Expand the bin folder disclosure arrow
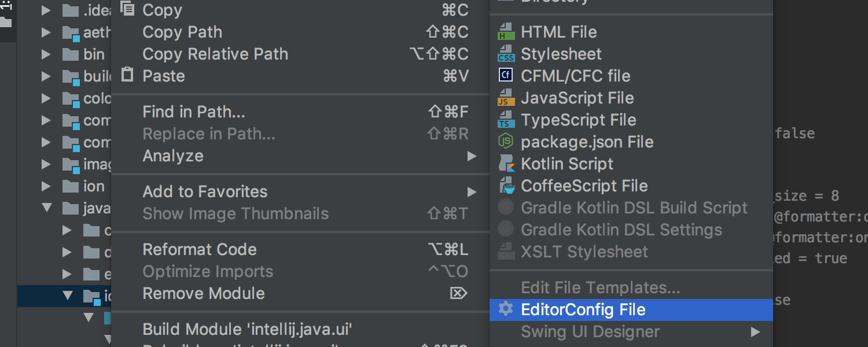This screenshot has height=347, width=868. tap(46, 54)
